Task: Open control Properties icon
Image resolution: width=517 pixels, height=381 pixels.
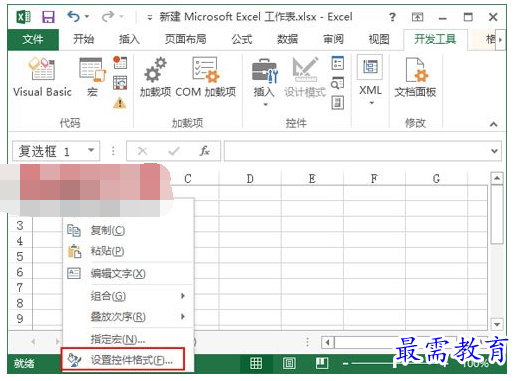Action: 338,63
